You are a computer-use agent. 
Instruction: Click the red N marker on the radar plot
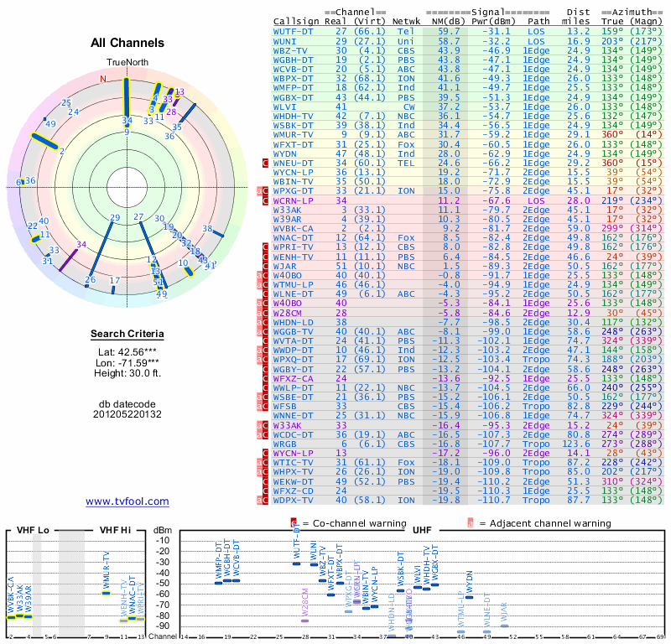coord(102,79)
